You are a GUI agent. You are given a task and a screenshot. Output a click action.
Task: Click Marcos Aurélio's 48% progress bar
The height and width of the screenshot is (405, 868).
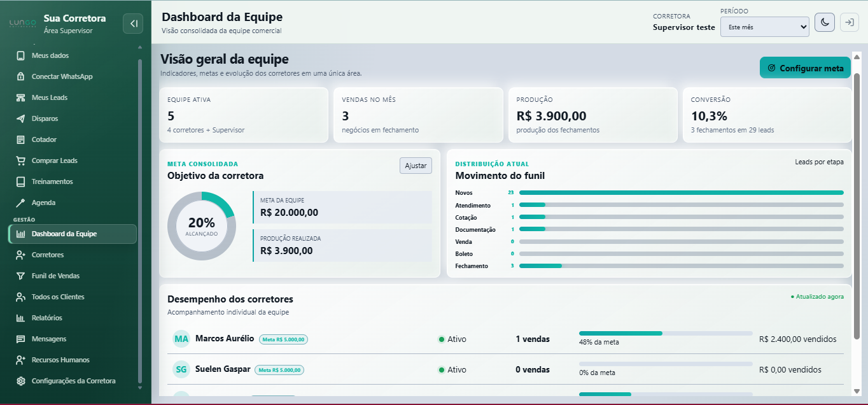[x=666, y=333]
